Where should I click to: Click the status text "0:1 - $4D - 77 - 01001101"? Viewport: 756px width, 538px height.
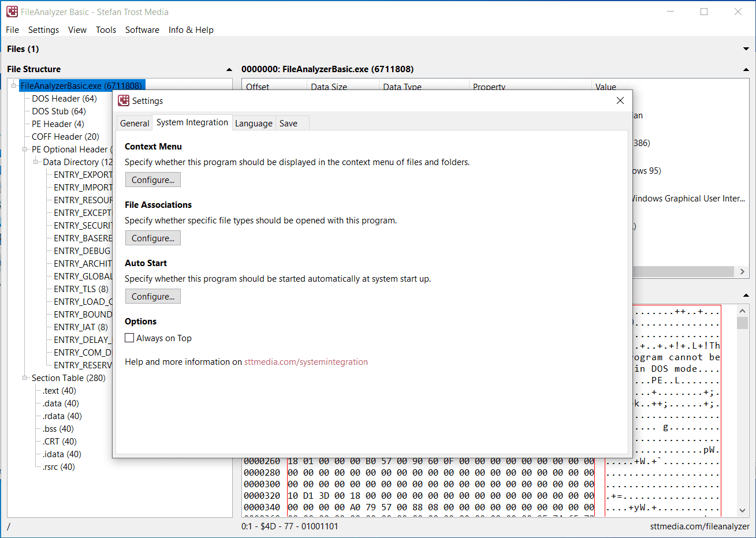coord(290,526)
